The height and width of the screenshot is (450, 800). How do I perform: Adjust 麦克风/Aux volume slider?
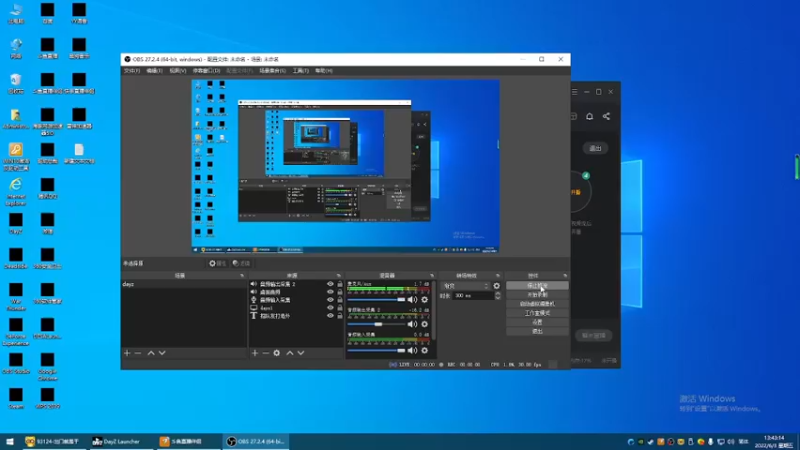(377, 300)
